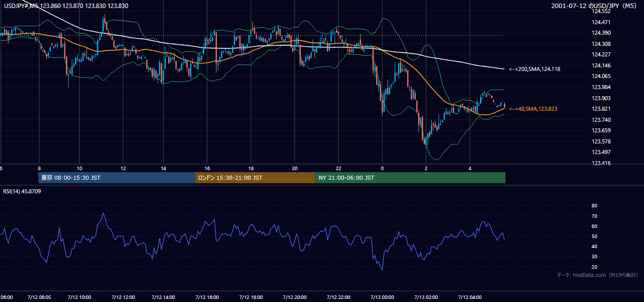This screenshot has width=644, height=302.
Task: Click the time axis label 7/12 12:00
Action: (123, 297)
